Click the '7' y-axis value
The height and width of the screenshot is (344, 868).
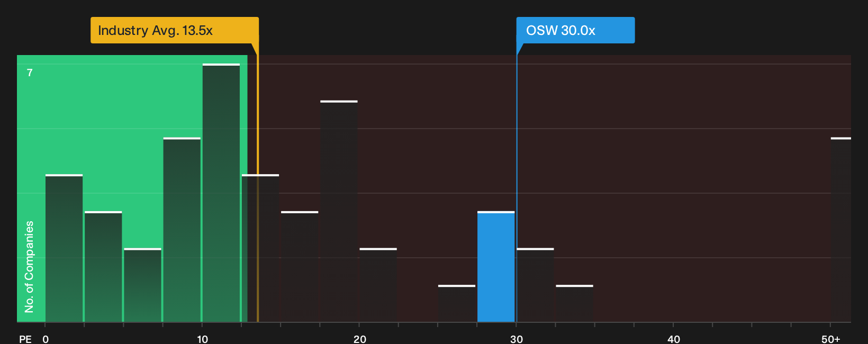(x=30, y=73)
